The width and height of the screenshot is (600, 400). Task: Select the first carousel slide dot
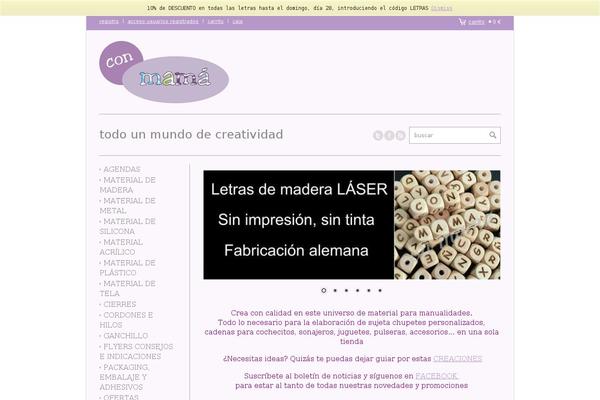pos(324,291)
